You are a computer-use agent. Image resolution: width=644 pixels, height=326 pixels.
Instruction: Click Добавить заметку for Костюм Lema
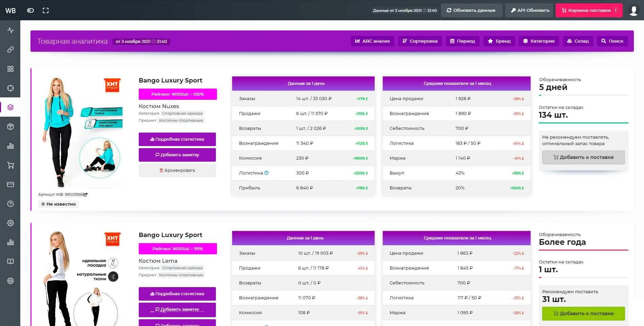click(x=177, y=309)
